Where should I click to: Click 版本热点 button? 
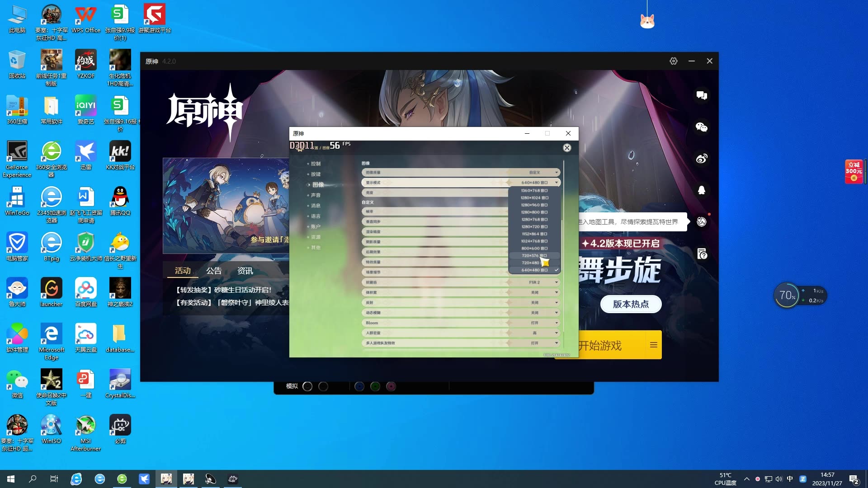631,304
